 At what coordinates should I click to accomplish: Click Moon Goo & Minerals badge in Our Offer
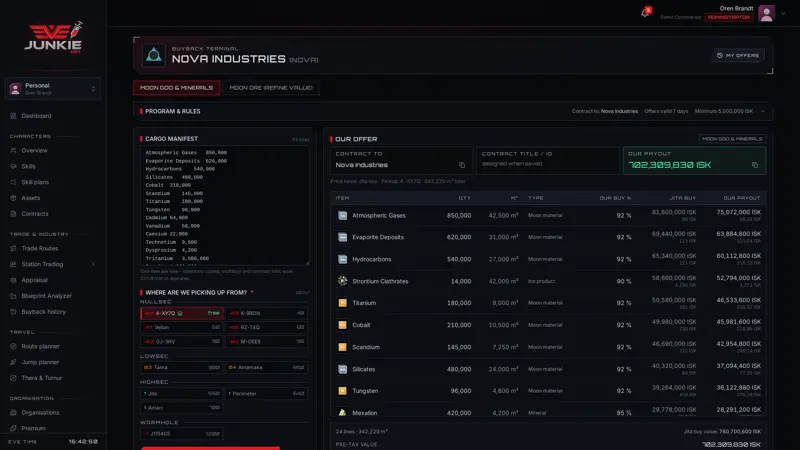coord(732,139)
